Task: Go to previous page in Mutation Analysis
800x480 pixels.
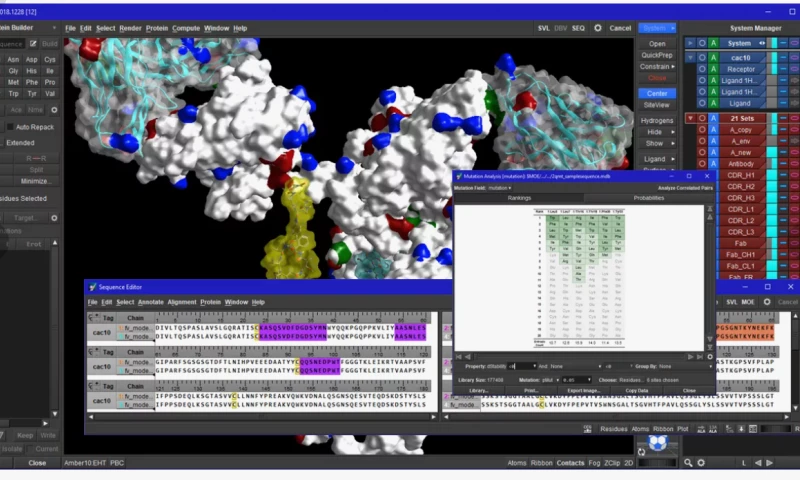Action: coord(467,357)
